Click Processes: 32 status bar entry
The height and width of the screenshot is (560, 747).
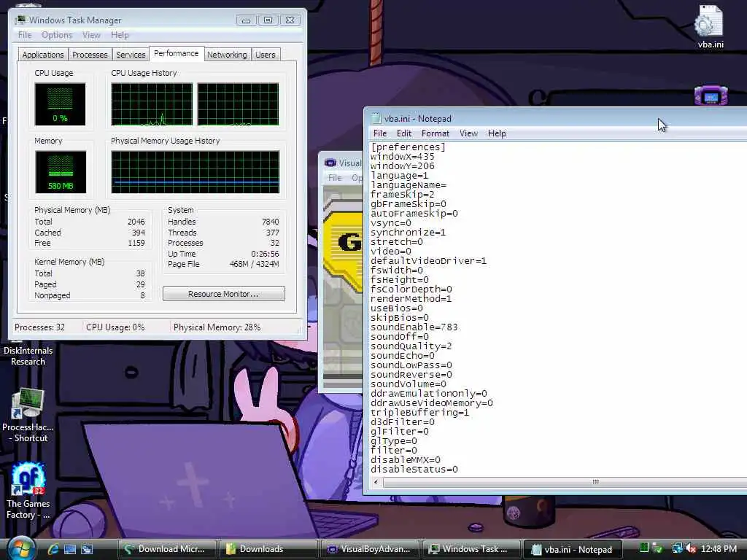coord(39,327)
